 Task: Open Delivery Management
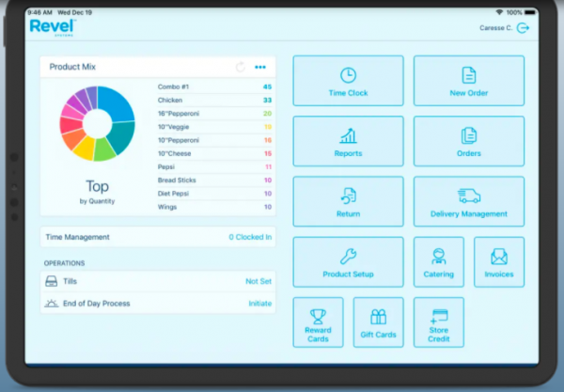468,201
